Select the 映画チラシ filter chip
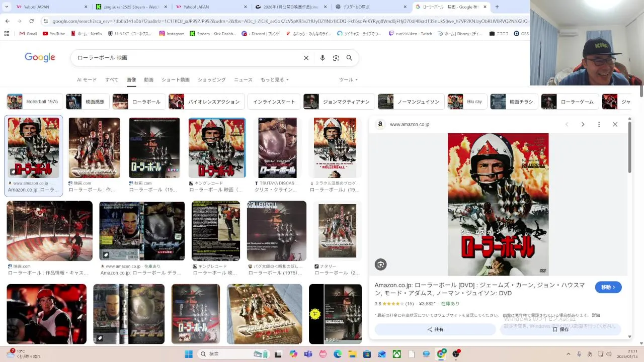644x362 pixels. point(514,102)
